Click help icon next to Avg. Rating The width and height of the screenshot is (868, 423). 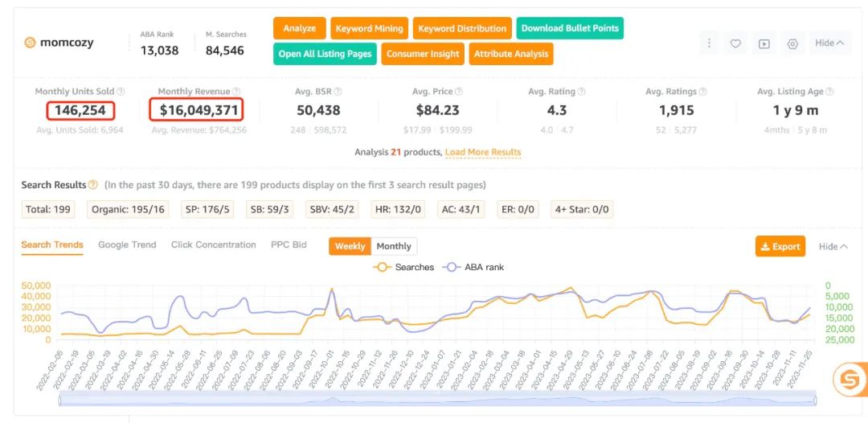[580, 92]
